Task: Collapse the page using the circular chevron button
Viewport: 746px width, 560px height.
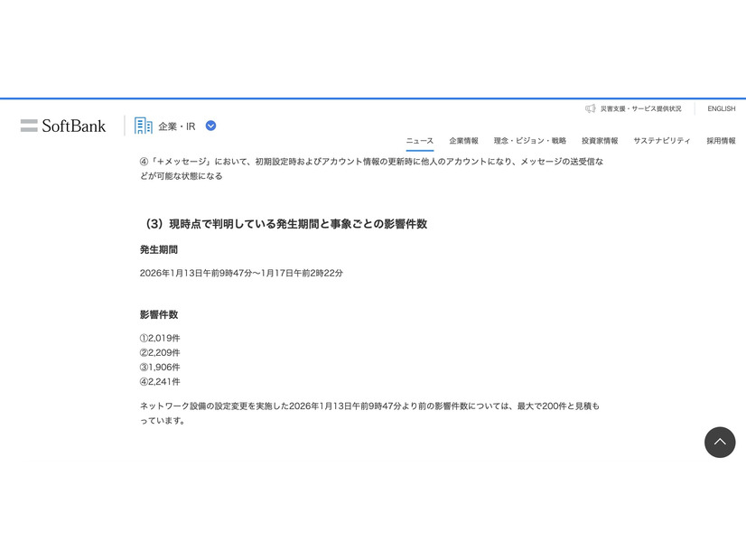Action: 720,442
